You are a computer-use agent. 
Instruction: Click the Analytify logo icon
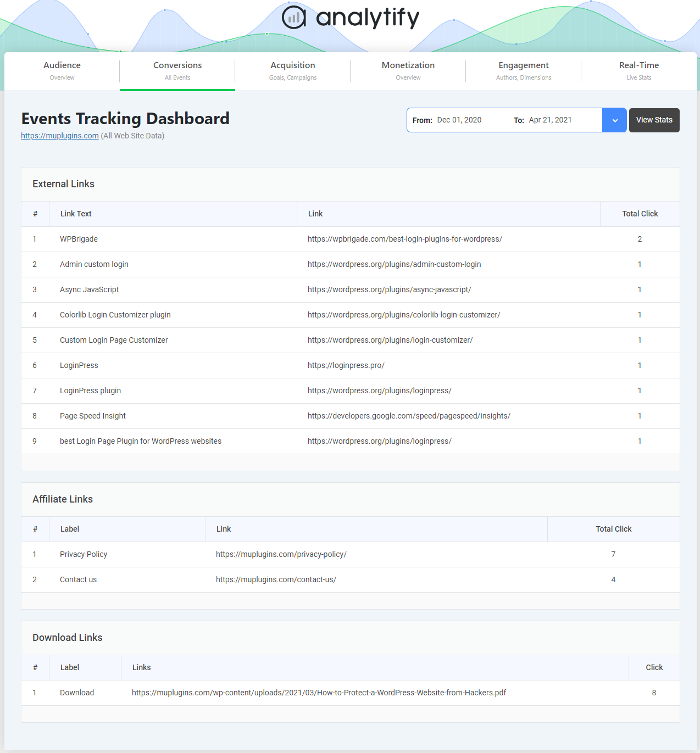click(x=294, y=18)
